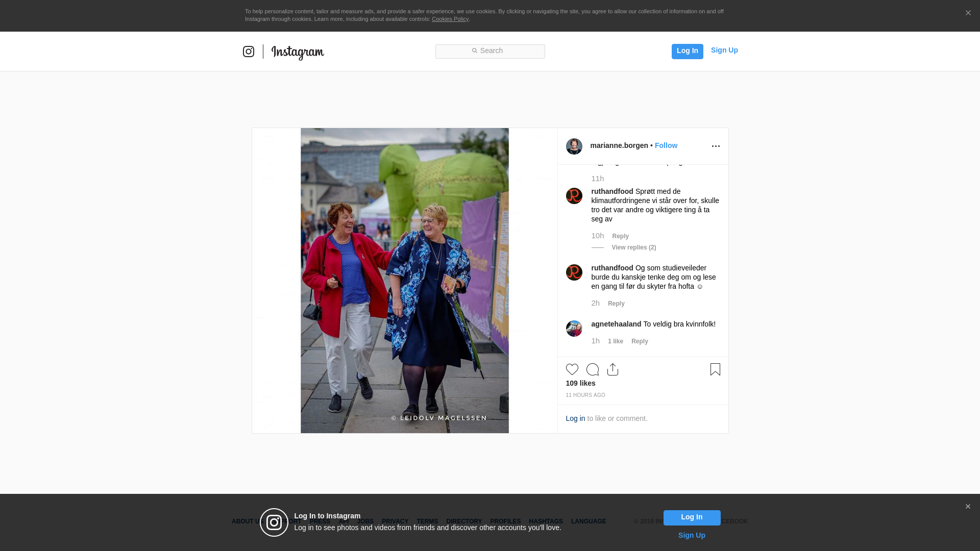Image resolution: width=980 pixels, height=551 pixels.
Task: Save post with bookmark icon
Action: 715,369
